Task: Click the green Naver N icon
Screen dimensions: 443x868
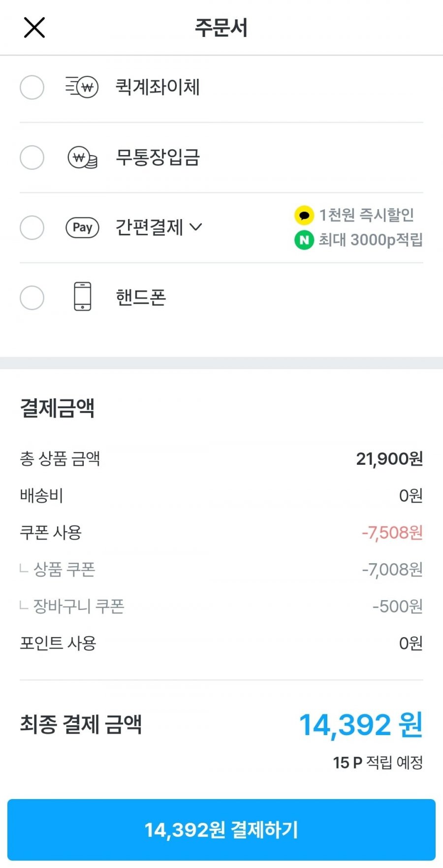Action: [304, 240]
